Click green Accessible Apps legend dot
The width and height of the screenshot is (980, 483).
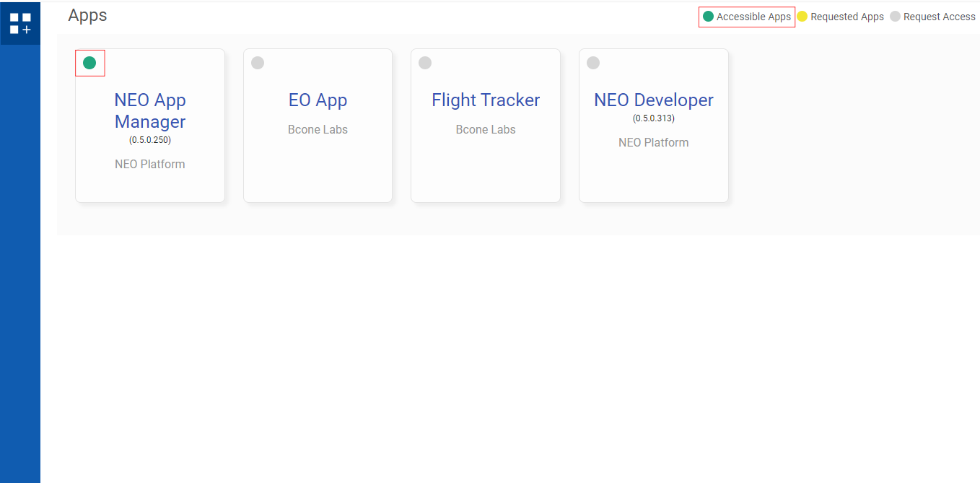pyautogui.click(x=709, y=17)
